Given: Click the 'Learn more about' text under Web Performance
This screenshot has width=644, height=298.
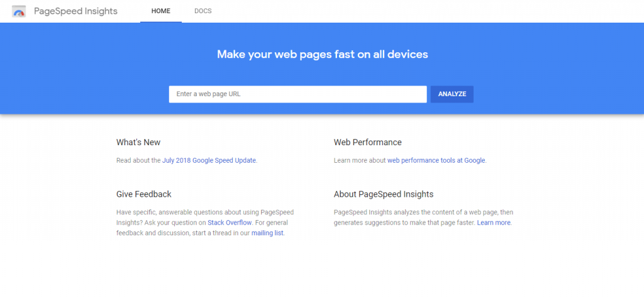Looking at the screenshot, I should (360, 160).
